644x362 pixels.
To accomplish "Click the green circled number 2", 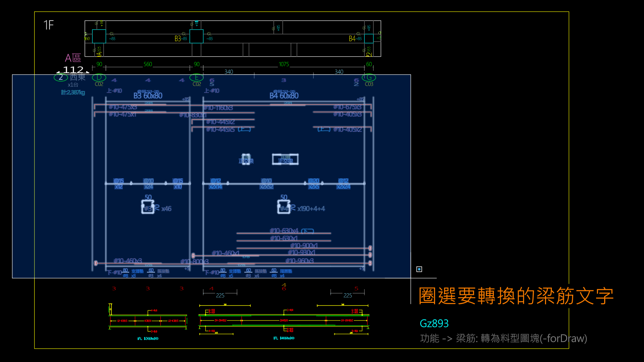I will click(x=61, y=77).
